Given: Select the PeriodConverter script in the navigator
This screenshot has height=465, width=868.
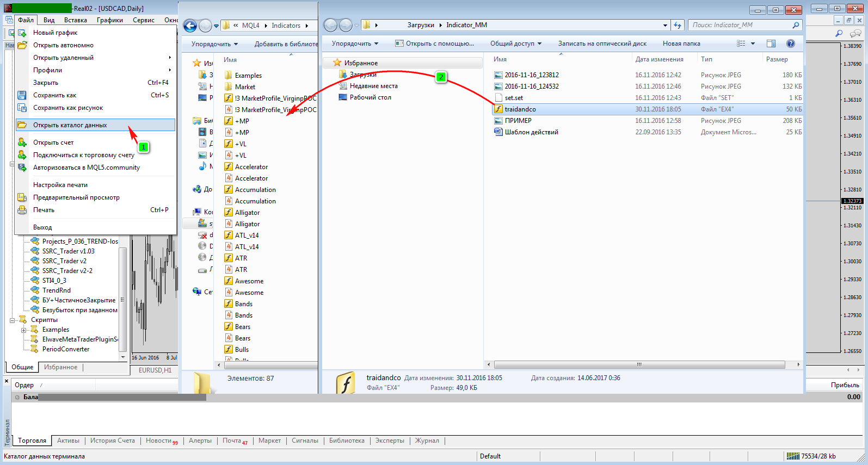Looking at the screenshot, I should [x=66, y=349].
